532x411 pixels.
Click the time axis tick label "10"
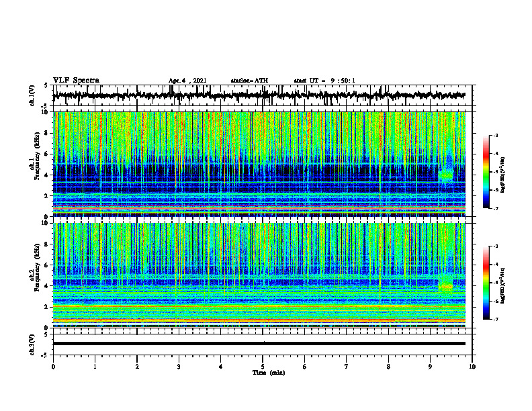pos(472,367)
